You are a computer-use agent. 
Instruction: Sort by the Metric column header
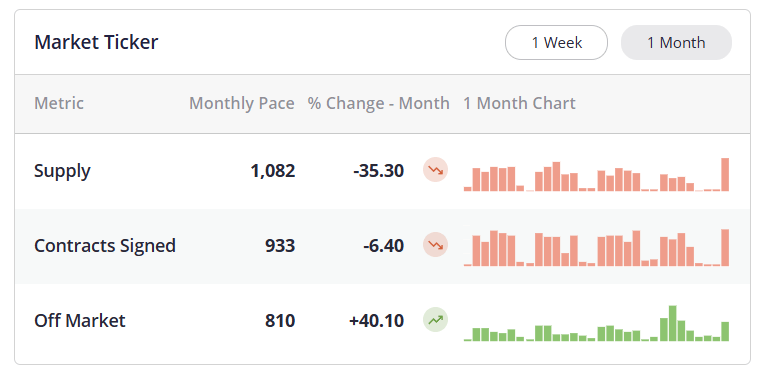pyautogui.click(x=59, y=103)
